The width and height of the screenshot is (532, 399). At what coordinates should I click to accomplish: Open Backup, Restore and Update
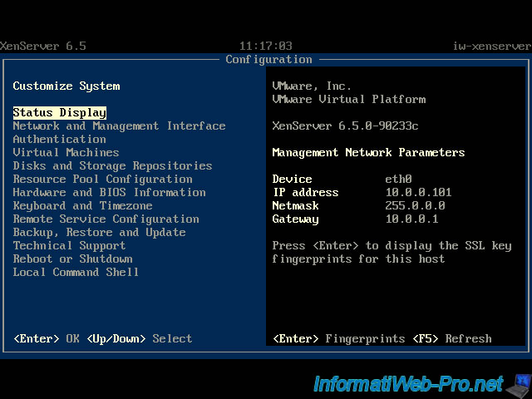click(99, 232)
